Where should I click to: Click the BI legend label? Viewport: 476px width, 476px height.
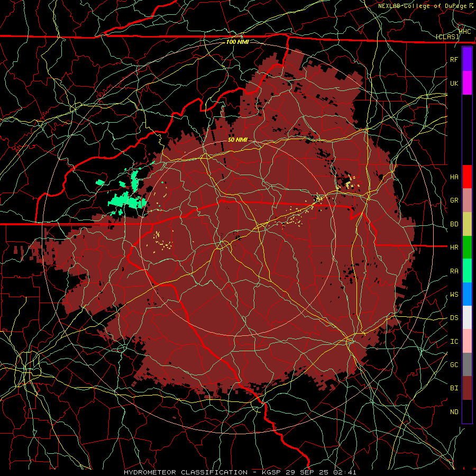(454, 388)
